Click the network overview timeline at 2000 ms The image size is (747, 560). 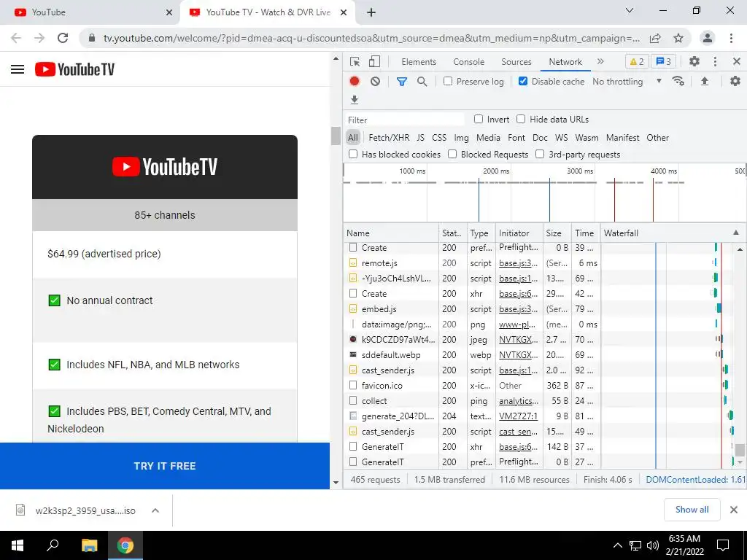coord(496,171)
